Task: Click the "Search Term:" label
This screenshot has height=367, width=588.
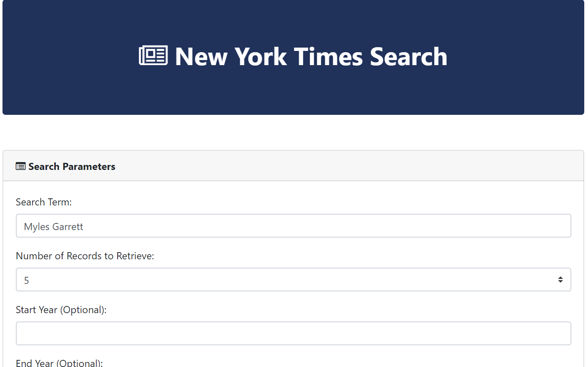Action: click(44, 202)
